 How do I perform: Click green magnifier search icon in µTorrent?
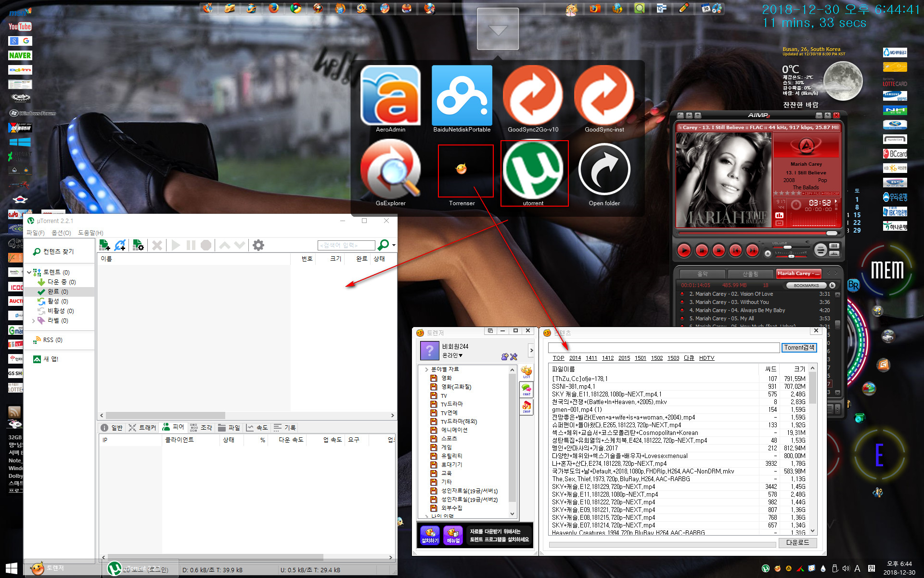click(x=384, y=245)
